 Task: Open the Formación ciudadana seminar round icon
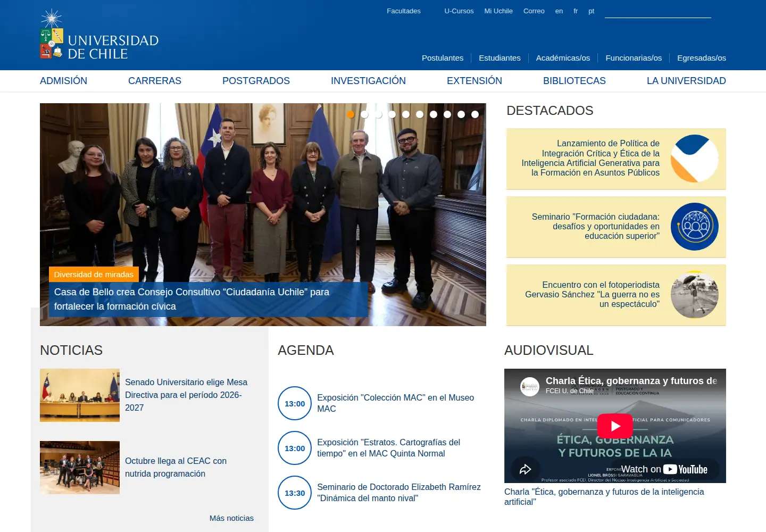[x=695, y=227]
